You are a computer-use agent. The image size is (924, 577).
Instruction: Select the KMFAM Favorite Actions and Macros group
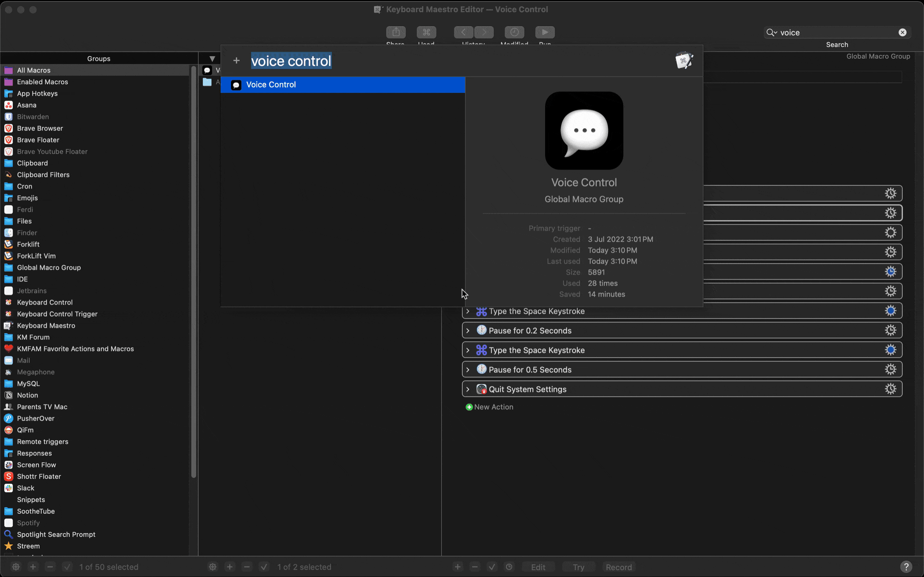(x=95, y=349)
